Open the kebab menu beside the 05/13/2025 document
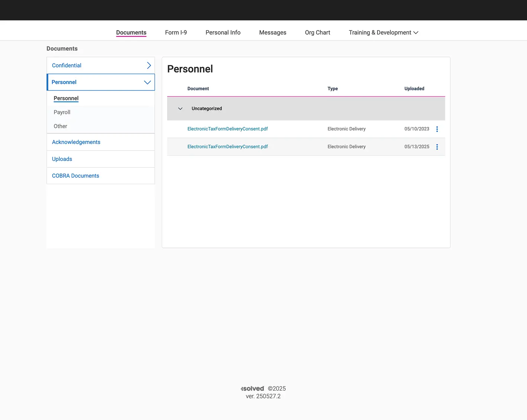This screenshot has height=420, width=527. click(x=437, y=146)
